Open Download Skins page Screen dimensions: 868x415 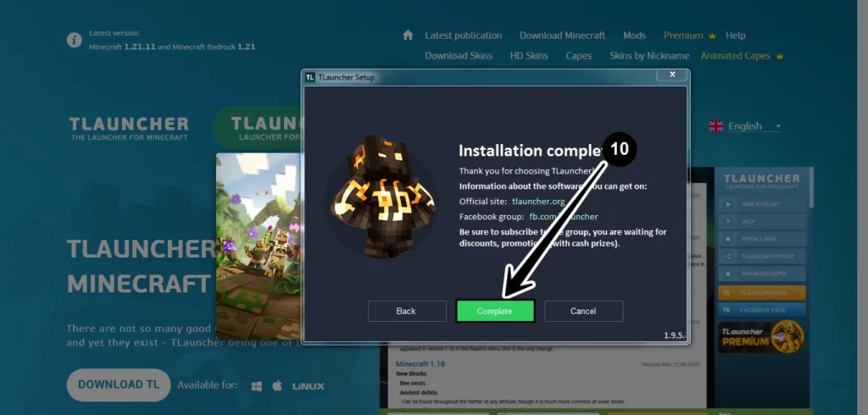459,56
